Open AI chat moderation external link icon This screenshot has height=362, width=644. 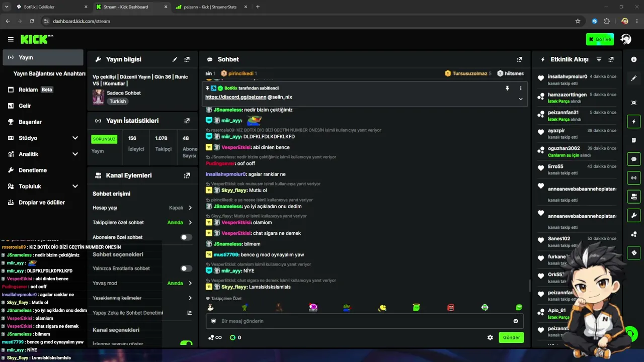coord(190,313)
